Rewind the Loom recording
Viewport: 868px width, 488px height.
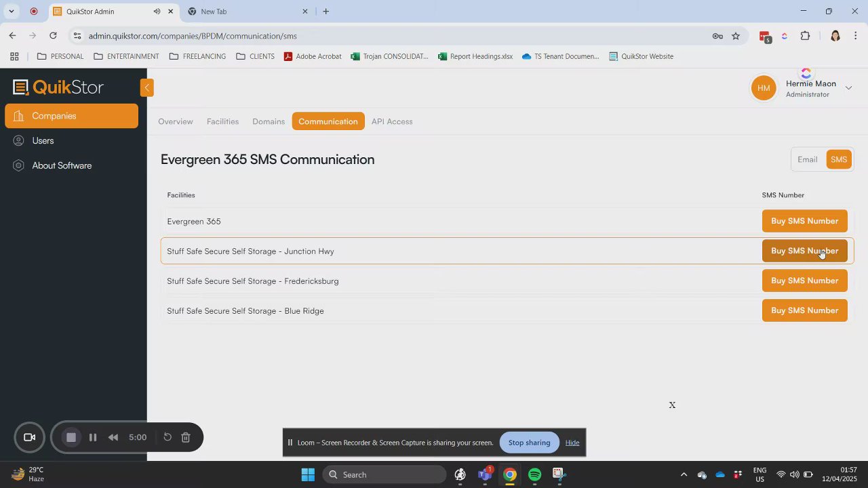[x=113, y=437]
